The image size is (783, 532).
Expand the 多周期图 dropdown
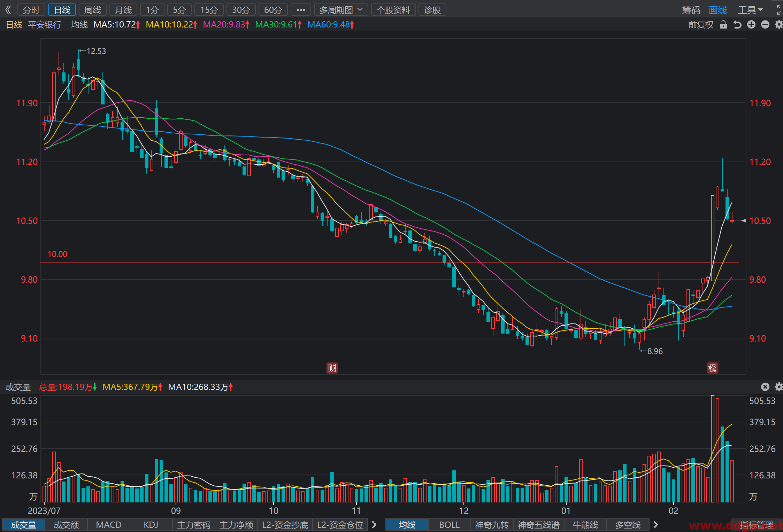pyautogui.click(x=341, y=10)
